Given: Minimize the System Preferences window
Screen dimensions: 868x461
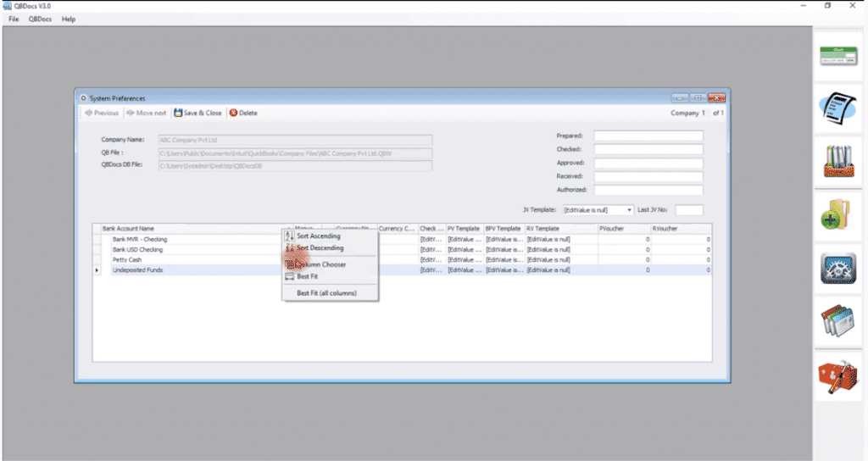Looking at the screenshot, I should click(x=680, y=98).
